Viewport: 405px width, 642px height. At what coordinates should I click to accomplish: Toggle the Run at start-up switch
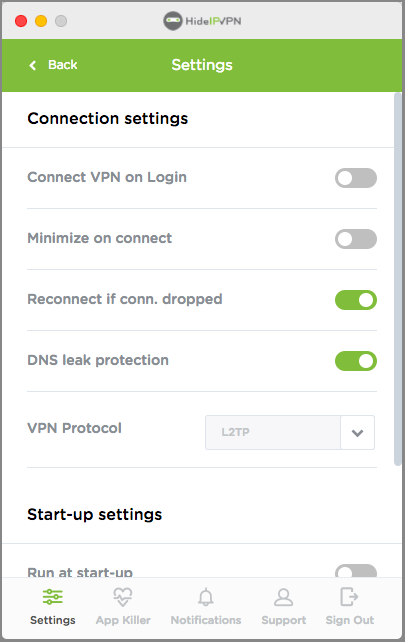click(x=356, y=571)
